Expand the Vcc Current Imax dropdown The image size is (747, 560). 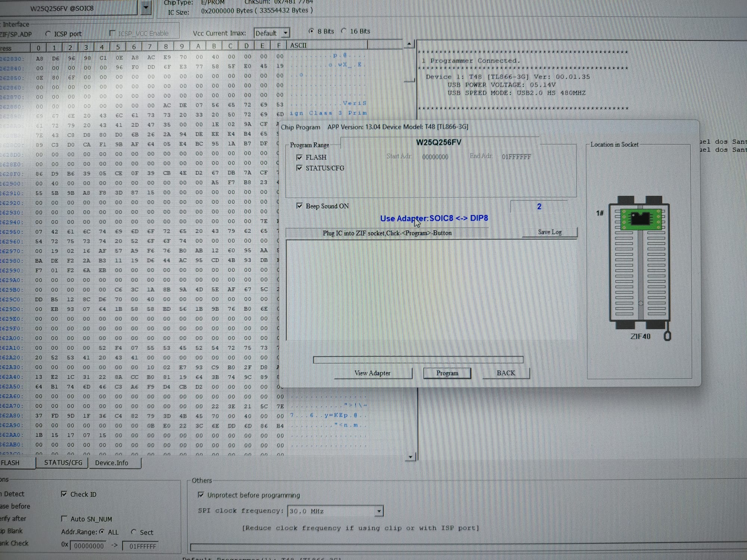tap(285, 33)
